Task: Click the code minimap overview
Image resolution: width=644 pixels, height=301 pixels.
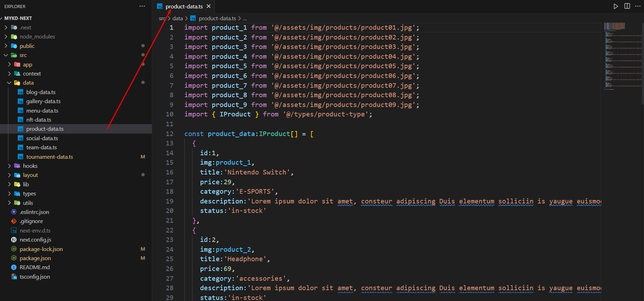Action: click(623, 56)
